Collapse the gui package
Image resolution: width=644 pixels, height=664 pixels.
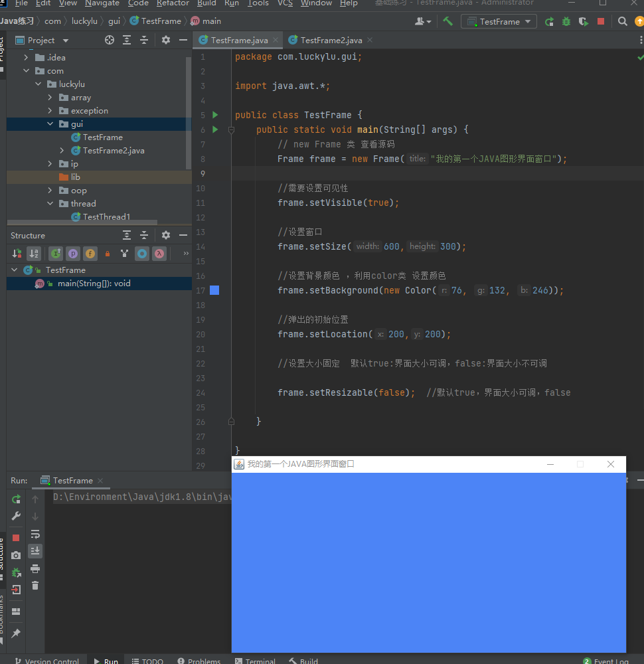[50, 124]
